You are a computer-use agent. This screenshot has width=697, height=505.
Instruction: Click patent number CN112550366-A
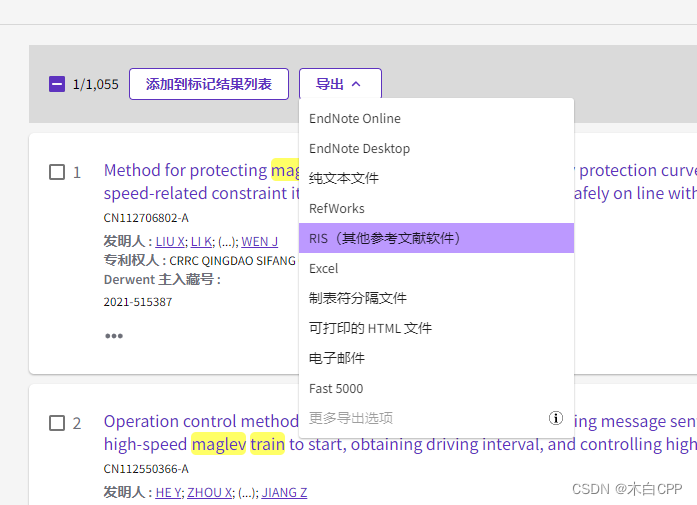146,469
